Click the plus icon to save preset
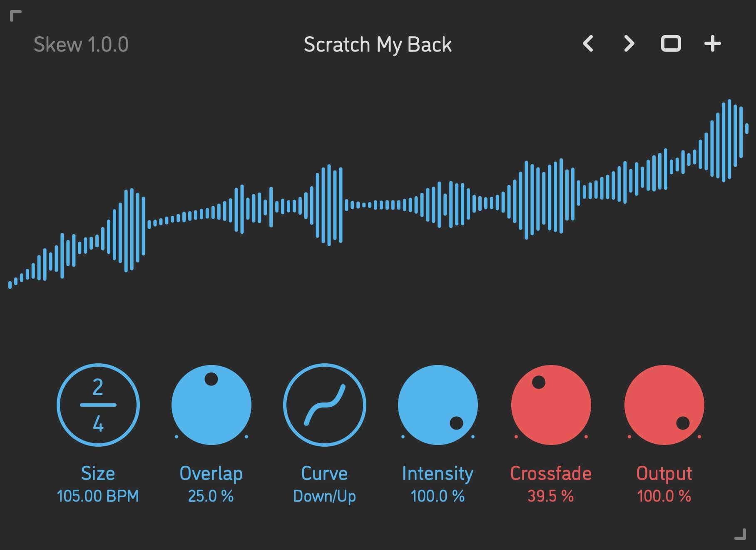Image resolution: width=756 pixels, height=550 pixels. pyautogui.click(x=712, y=42)
